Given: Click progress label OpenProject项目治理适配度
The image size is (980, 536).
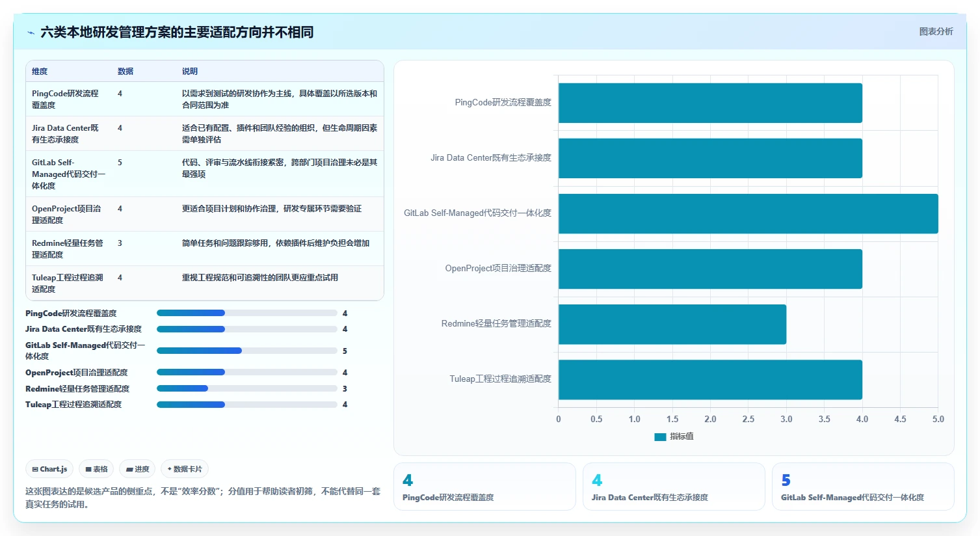Looking at the screenshot, I should pos(77,373).
